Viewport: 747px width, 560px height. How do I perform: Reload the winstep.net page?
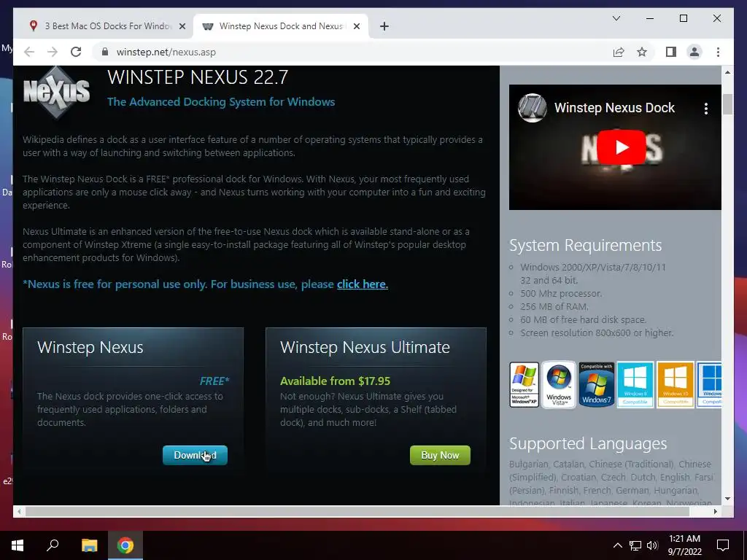(x=76, y=52)
